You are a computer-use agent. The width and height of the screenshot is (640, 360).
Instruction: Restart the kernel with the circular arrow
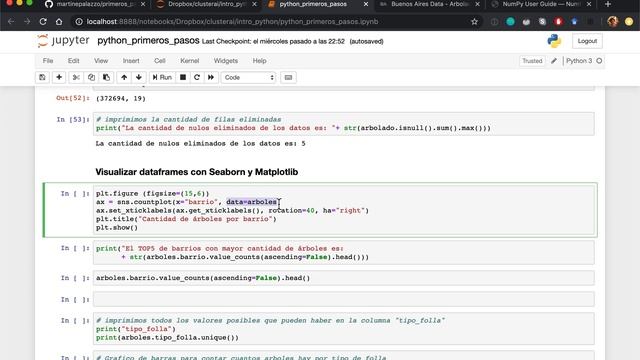point(197,78)
